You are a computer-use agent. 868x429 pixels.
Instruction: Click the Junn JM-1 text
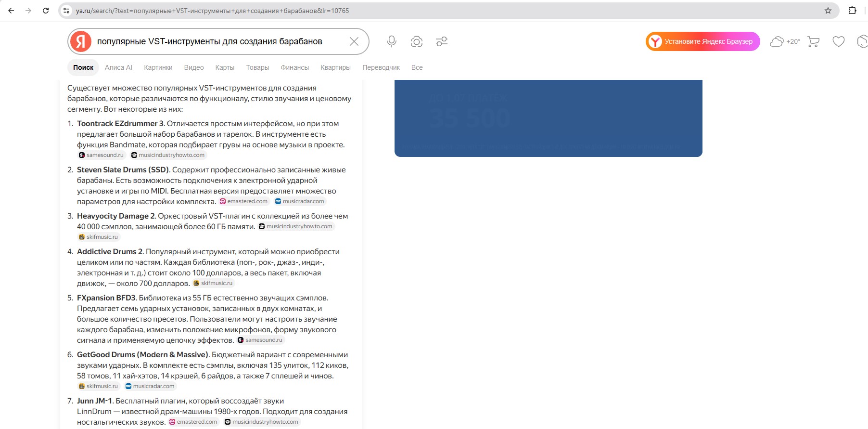click(95, 401)
